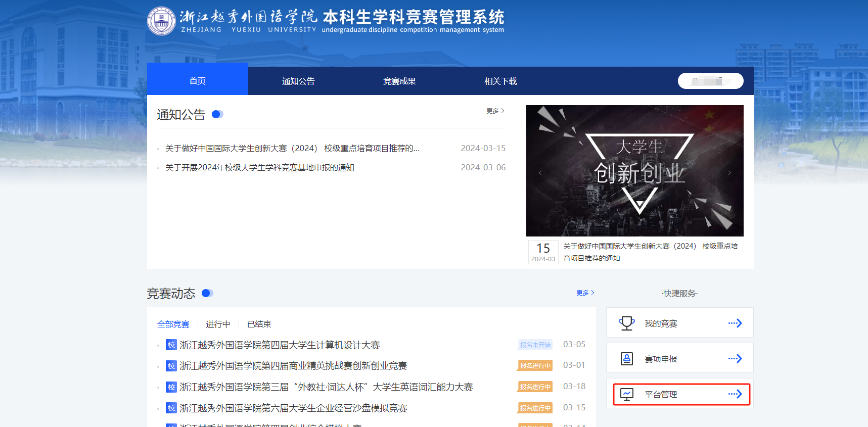Click arrow icon on 我的竞赛 card
This screenshot has height=427, width=868.
pyautogui.click(x=735, y=323)
